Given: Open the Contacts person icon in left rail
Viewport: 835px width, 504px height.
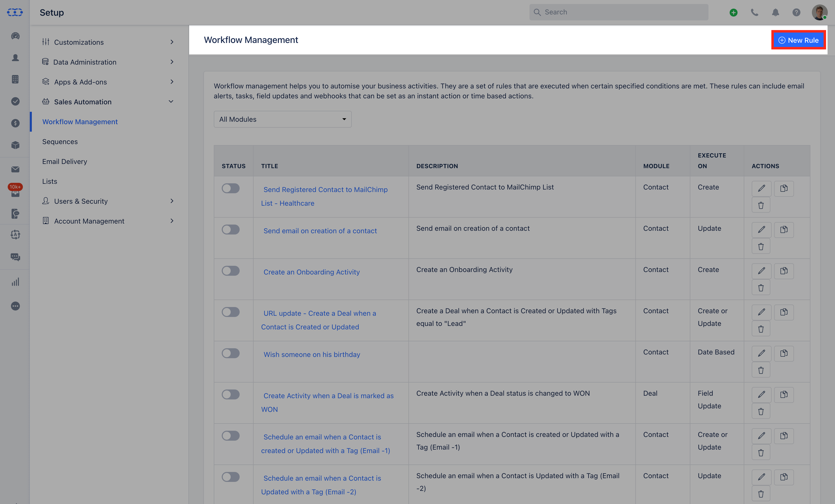Looking at the screenshot, I should pyautogui.click(x=15, y=58).
